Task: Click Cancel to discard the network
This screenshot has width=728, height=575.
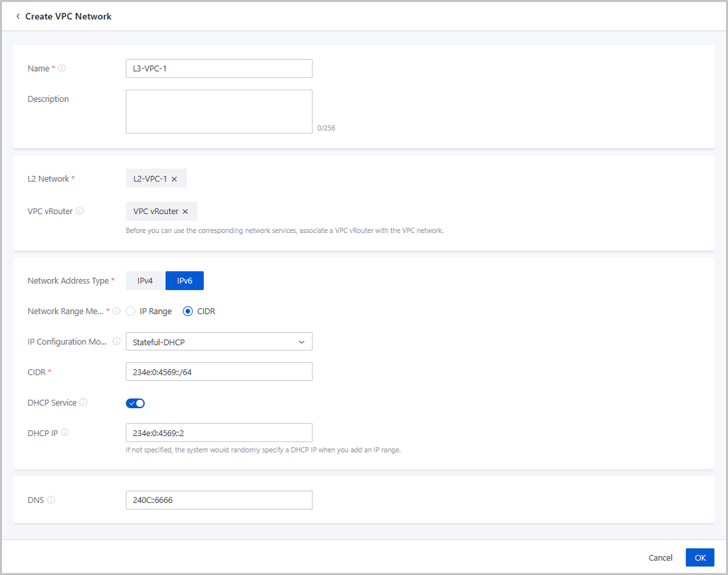Action: pos(660,557)
